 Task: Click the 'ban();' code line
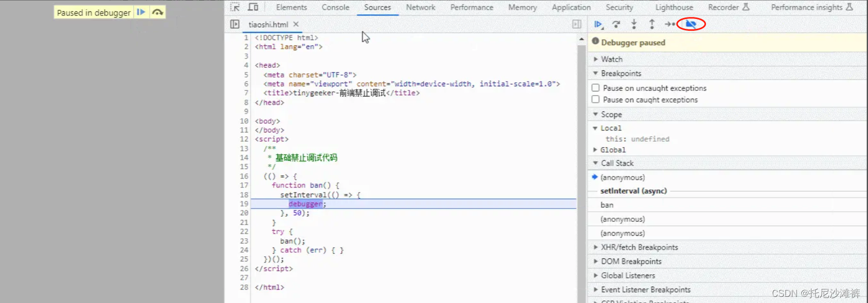tap(293, 241)
